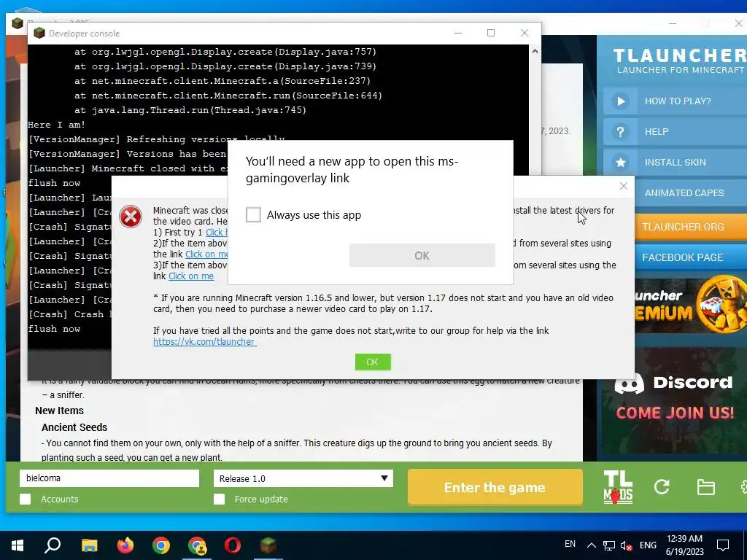The width and height of the screenshot is (747, 560).
Task: Close the Minecraft crash dialog
Action: click(623, 186)
